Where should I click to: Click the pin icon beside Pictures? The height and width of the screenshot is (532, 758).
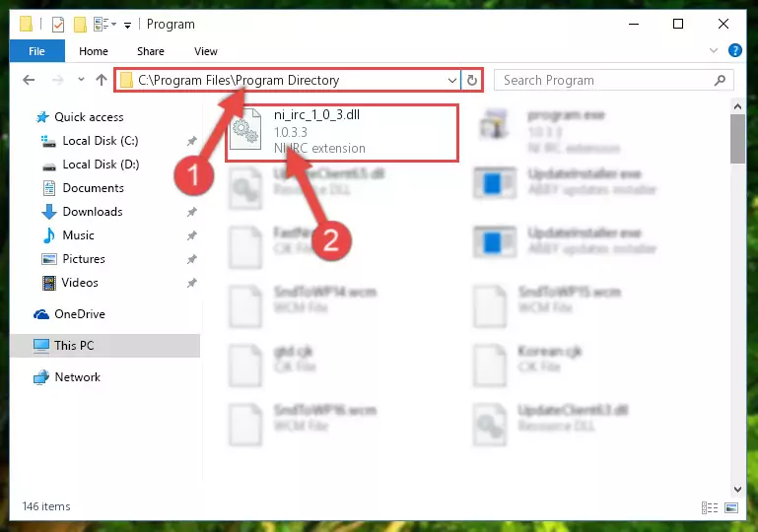click(192, 259)
